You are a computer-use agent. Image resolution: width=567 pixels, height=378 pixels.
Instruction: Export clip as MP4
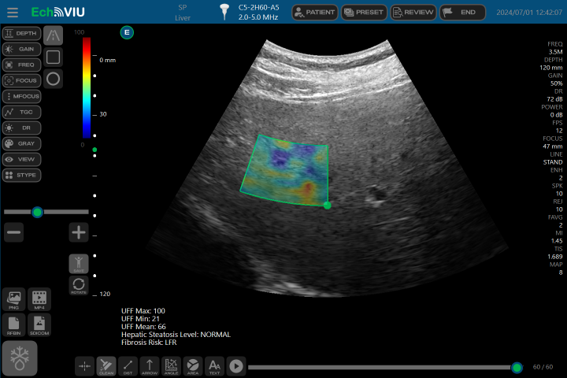pyautogui.click(x=39, y=300)
